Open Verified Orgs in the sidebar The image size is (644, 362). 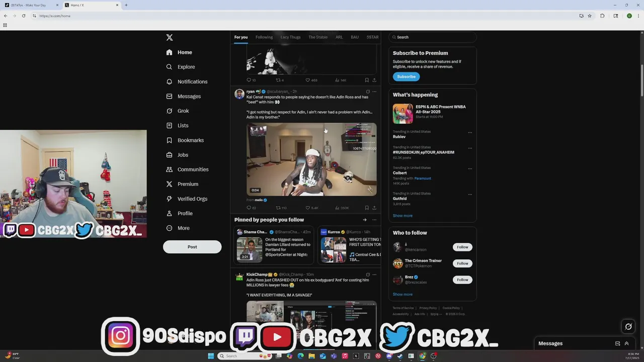tap(187, 199)
